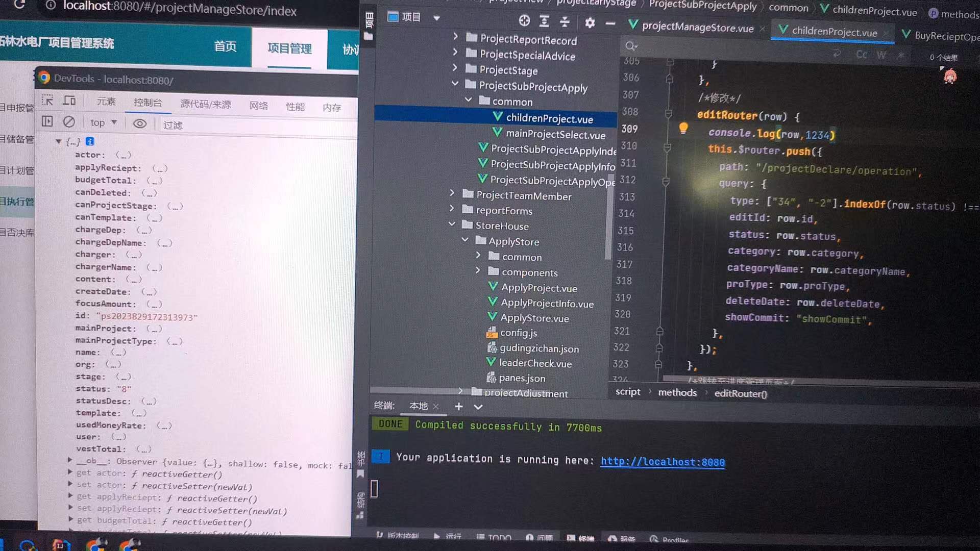Open http://localhost:8080 link in terminal
Screen dimensions: 980x551
coord(663,462)
